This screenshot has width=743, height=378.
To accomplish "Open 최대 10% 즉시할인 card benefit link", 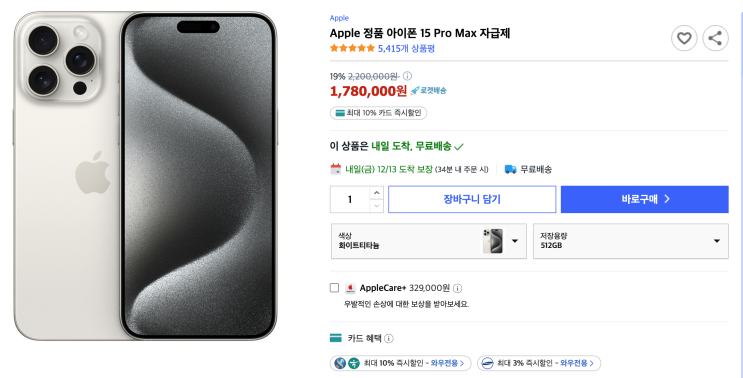I will [x=401, y=363].
